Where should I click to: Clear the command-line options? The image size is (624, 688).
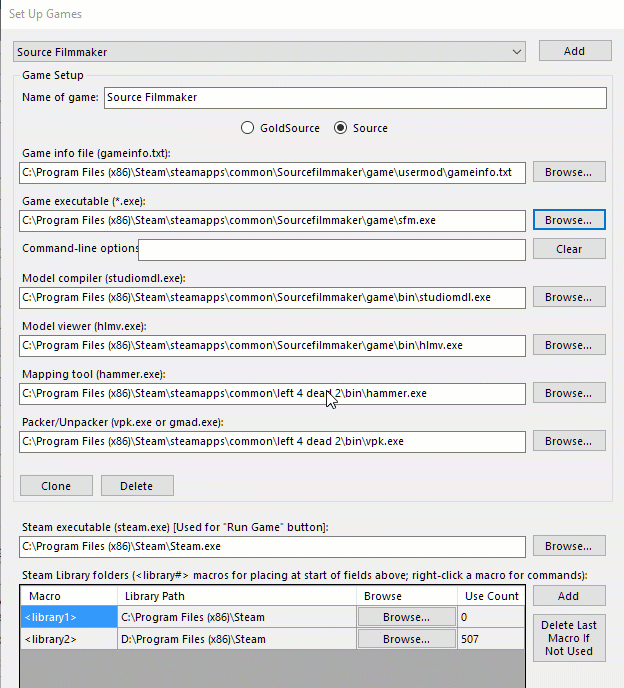pyautogui.click(x=569, y=249)
